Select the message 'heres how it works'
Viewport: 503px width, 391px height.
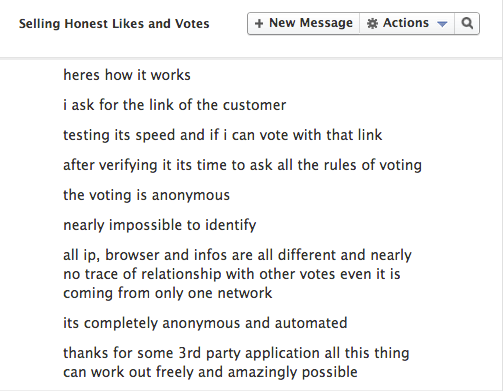127,75
